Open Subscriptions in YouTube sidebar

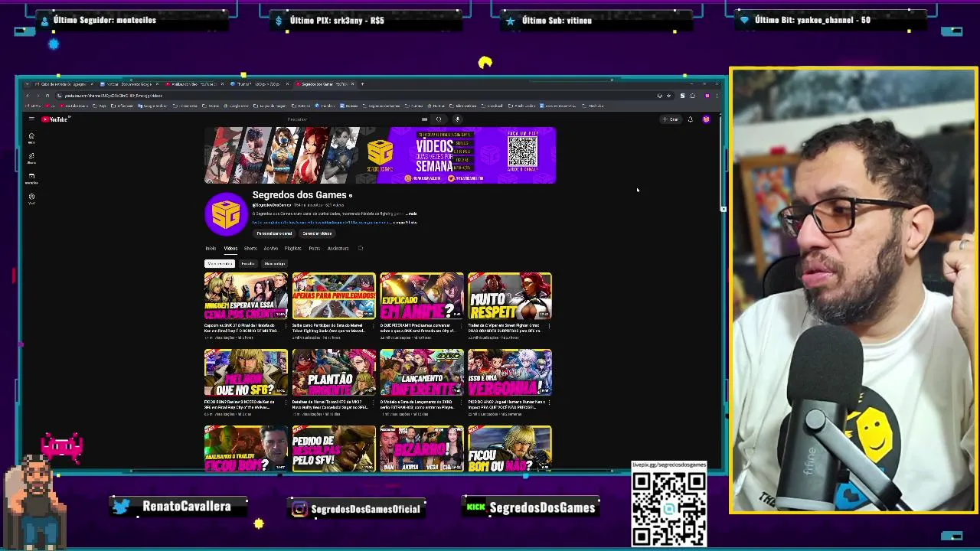coord(31,178)
